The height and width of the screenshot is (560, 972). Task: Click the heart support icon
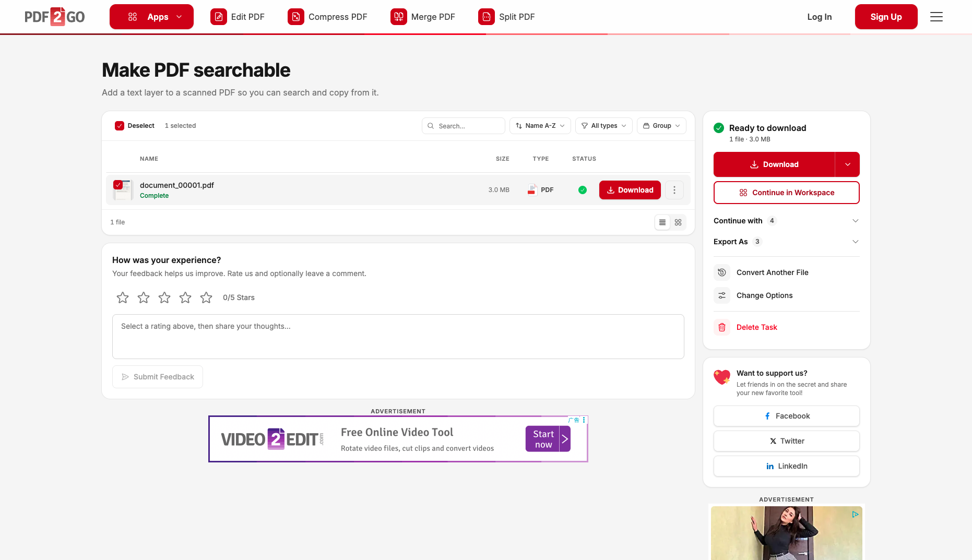point(722,377)
